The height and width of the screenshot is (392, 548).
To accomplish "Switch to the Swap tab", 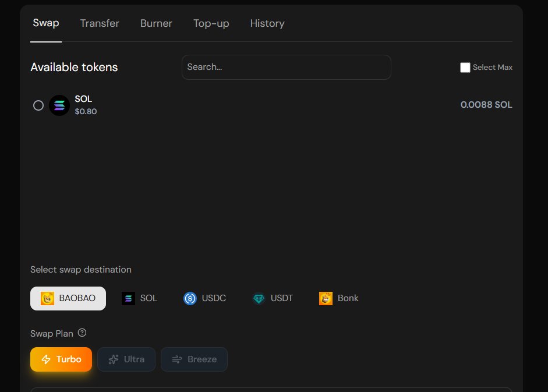I will pyautogui.click(x=46, y=23).
